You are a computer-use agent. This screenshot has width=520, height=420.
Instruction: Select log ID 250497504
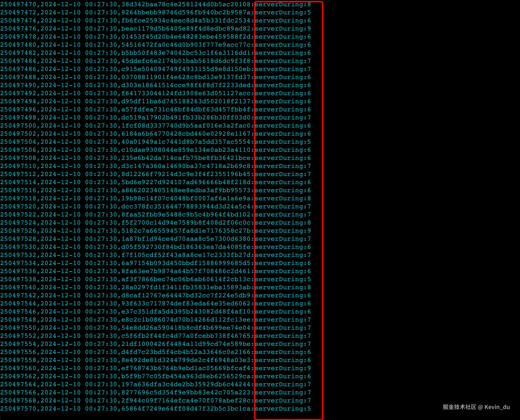18,142
